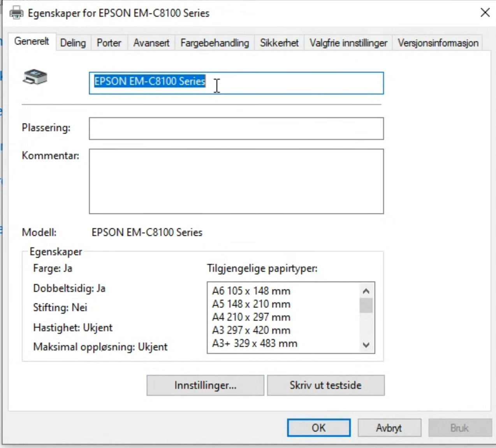This screenshot has height=448, width=496.
Task: Click the Kommentar text area
Action: 236,181
